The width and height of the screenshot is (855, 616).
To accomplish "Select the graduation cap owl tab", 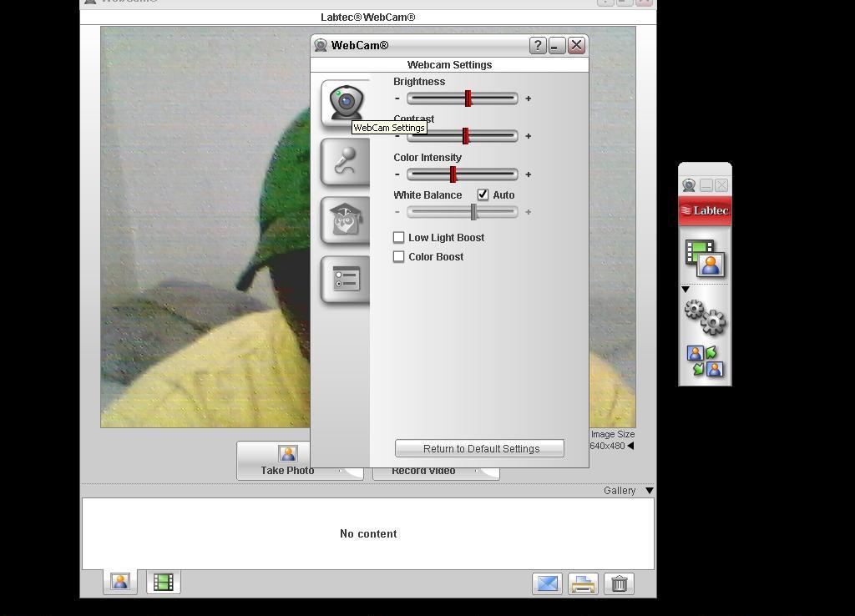I will (346, 220).
